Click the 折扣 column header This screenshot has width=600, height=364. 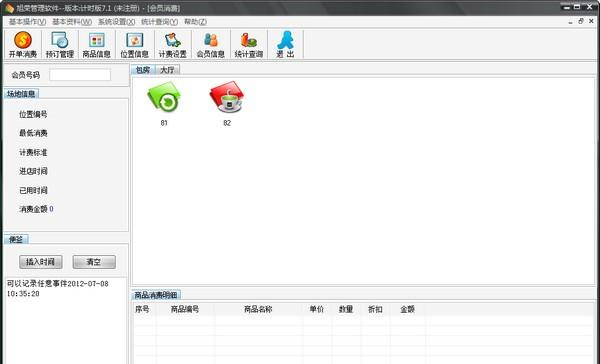(x=375, y=309)
